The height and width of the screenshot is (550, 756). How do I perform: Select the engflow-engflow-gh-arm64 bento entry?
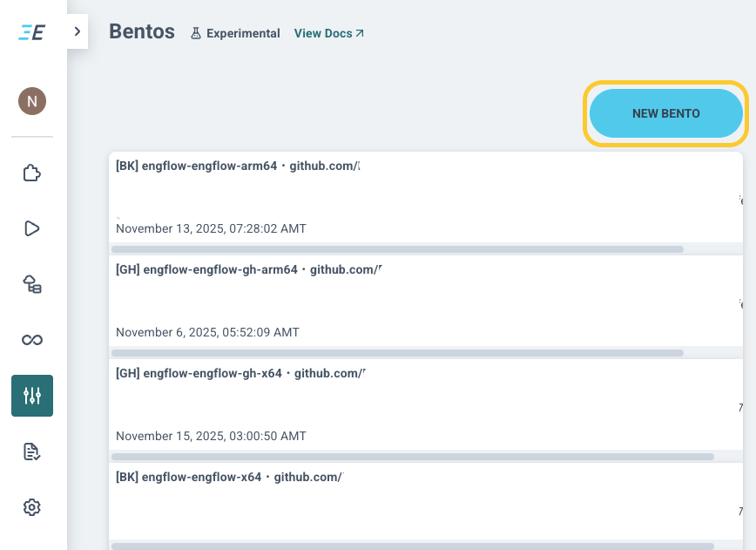248,269
